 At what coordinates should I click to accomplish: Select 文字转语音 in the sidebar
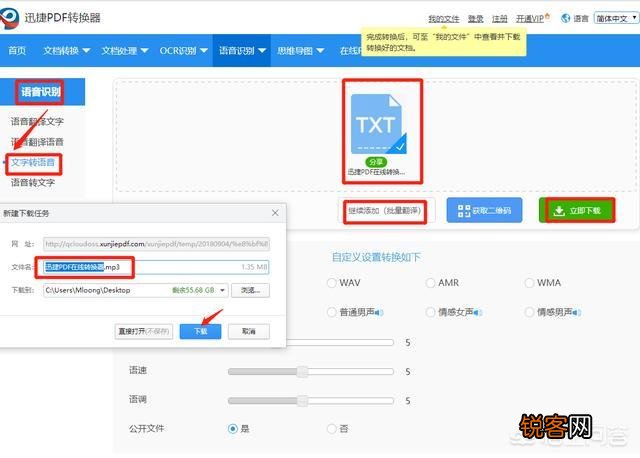point(33,162)
